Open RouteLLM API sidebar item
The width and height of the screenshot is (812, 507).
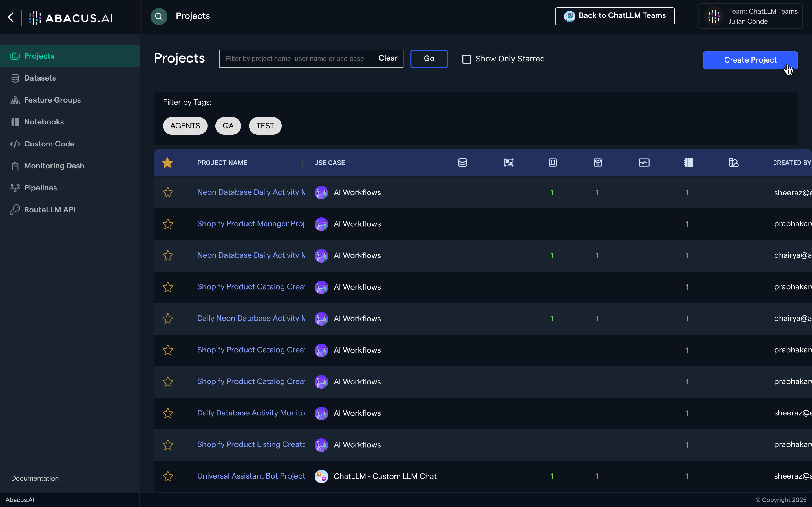pyautogui.click(x=49, y=210)
